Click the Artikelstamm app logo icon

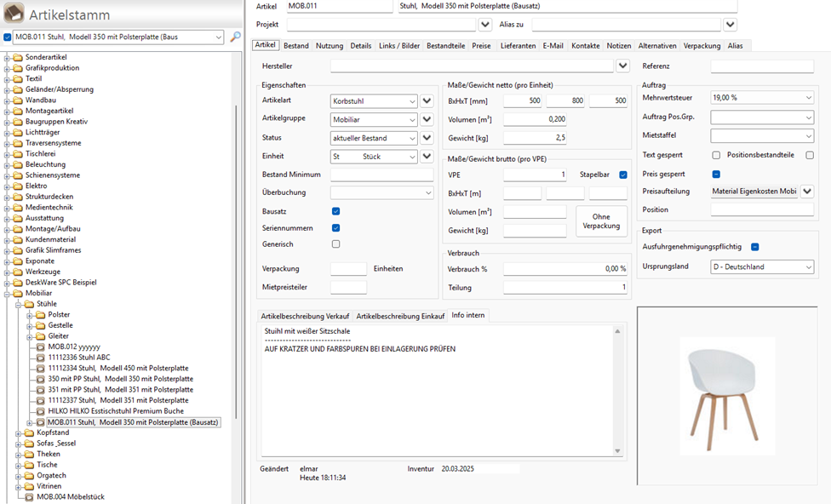click(14, 13)
